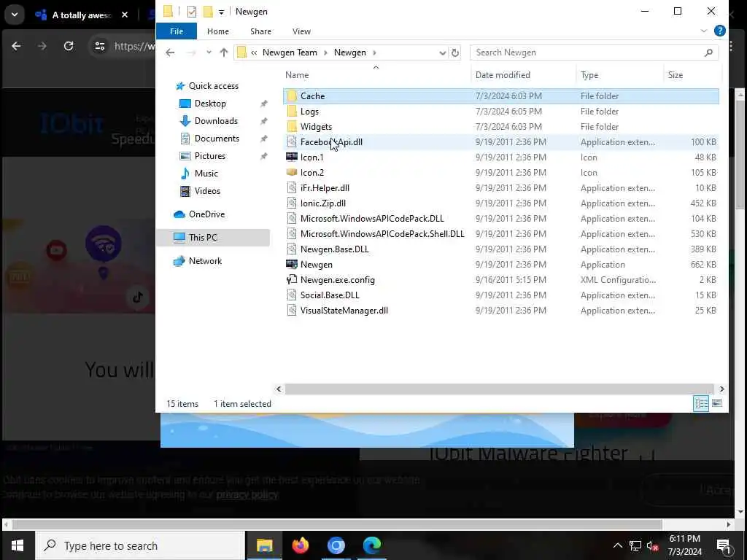Image resolution: width=747 pixels, height=560 pixels.
Task: Select the Newgen.exe.config file icon
Action: coord(292,279)
